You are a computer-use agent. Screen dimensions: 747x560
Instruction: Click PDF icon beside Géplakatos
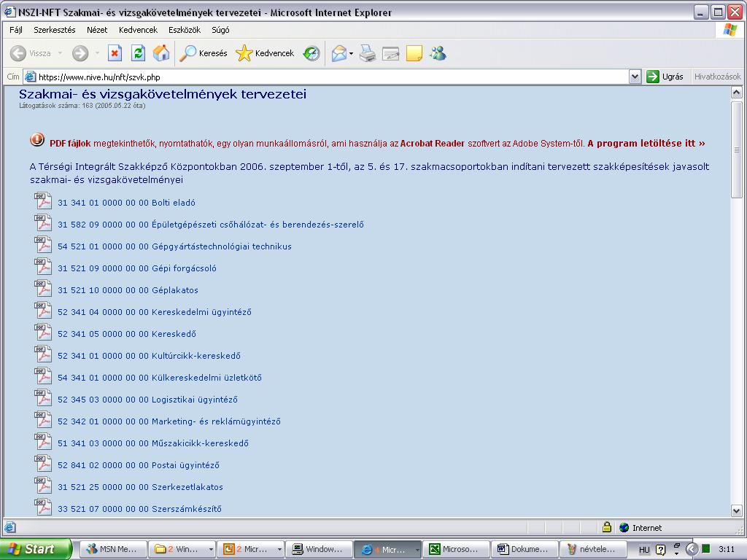pos(43,289)
